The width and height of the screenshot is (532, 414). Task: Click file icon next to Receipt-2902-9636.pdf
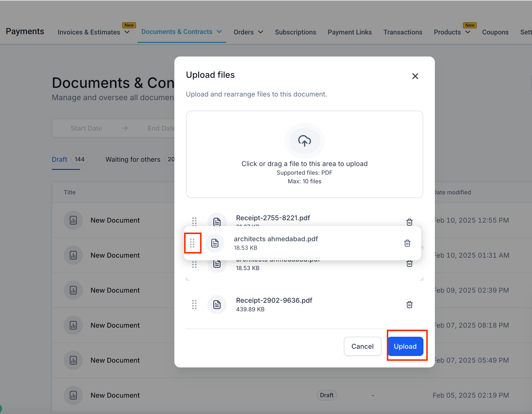click(217, 304)
